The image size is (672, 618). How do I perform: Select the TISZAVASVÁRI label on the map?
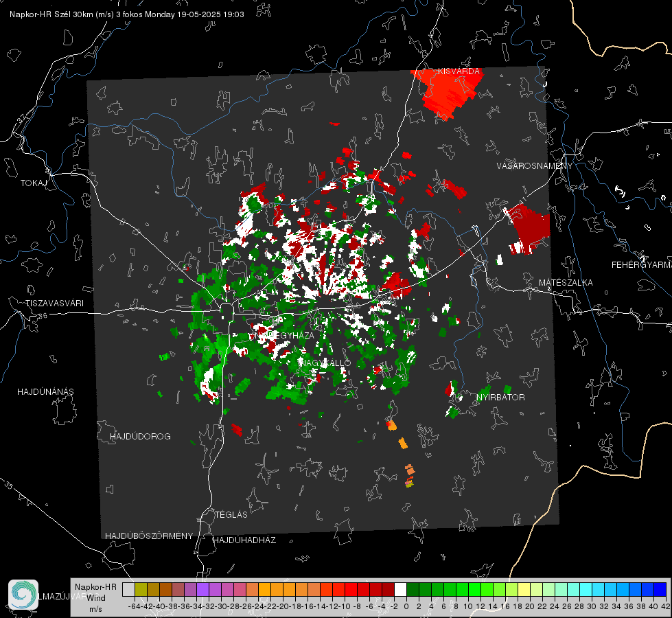(54, 304)
